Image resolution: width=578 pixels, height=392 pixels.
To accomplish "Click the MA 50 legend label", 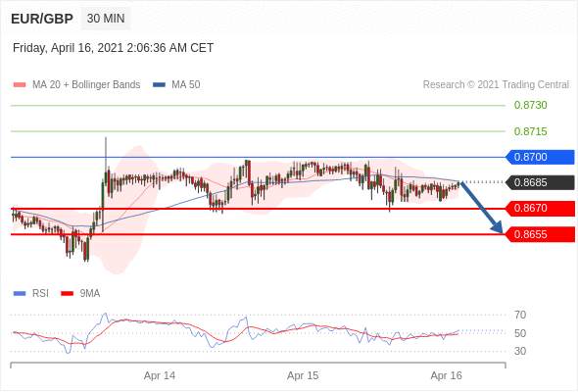I will [186, 85].
